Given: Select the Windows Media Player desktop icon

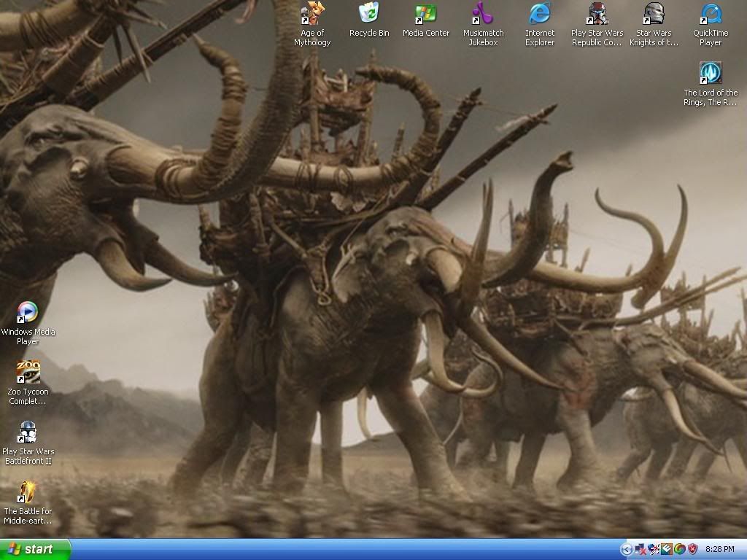Looking at the screenshot, I should point(28,323).
